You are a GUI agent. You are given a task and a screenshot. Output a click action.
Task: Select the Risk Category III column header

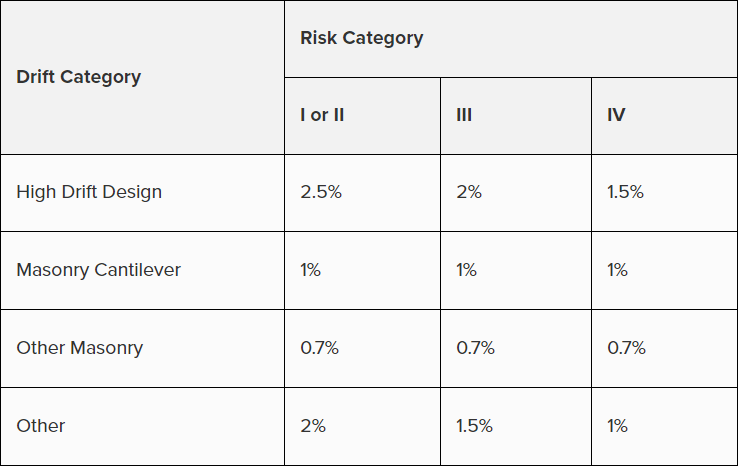(464, 115)
